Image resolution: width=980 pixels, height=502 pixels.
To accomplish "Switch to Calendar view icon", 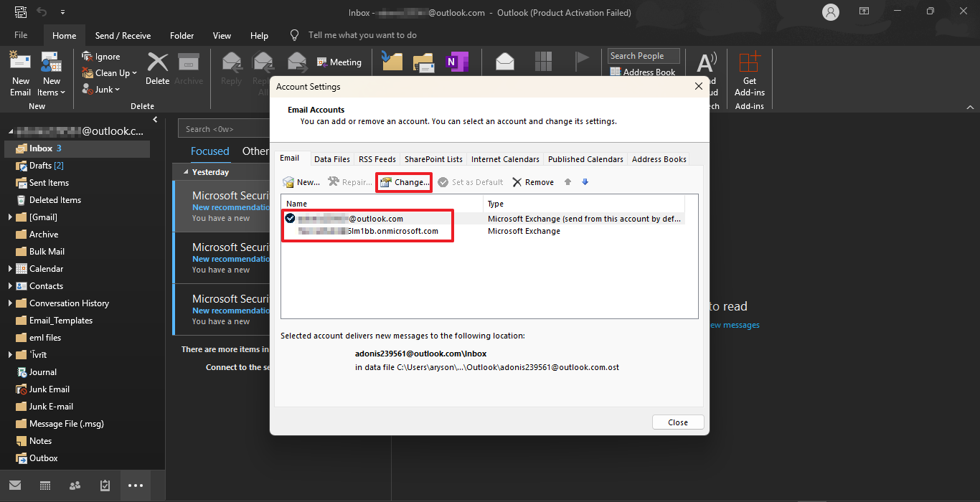I will [x=45, y=486].
